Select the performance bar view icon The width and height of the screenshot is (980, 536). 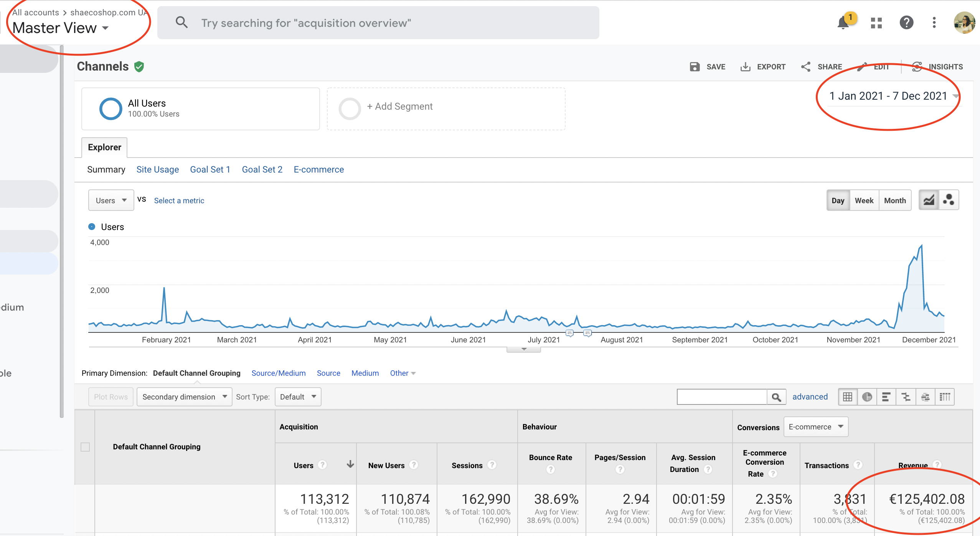pyautogui.click(x=886, y=397)
